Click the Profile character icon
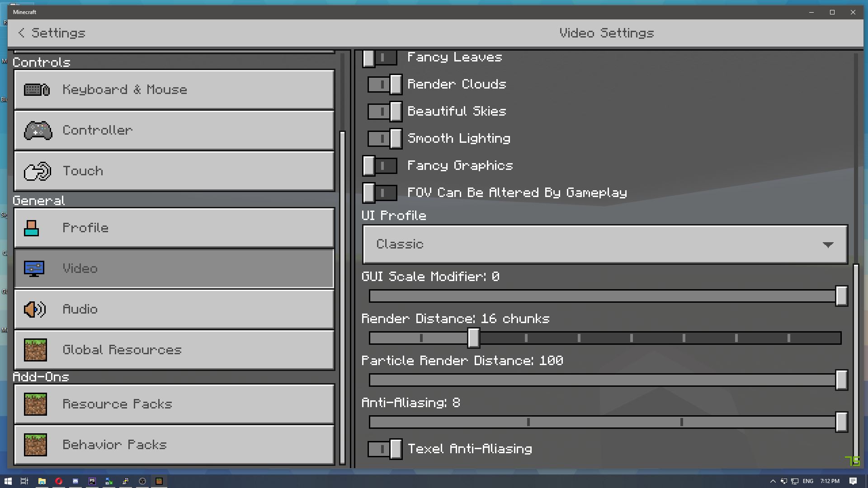868x488 pixels. tap(32, 228)
